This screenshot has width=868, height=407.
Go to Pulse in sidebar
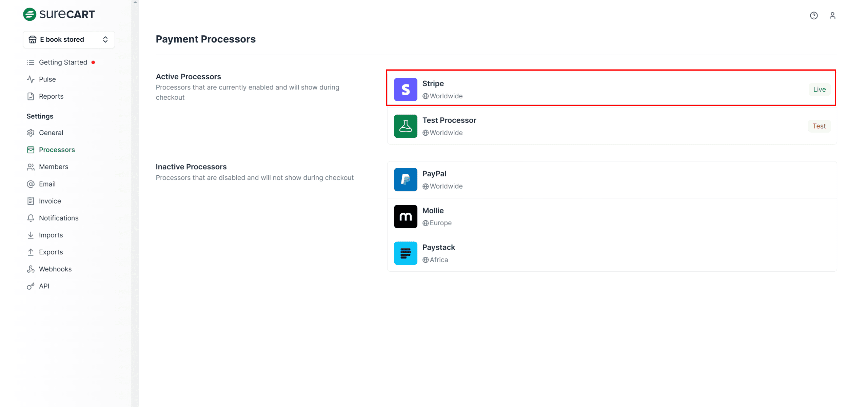(x=47, y=79)
